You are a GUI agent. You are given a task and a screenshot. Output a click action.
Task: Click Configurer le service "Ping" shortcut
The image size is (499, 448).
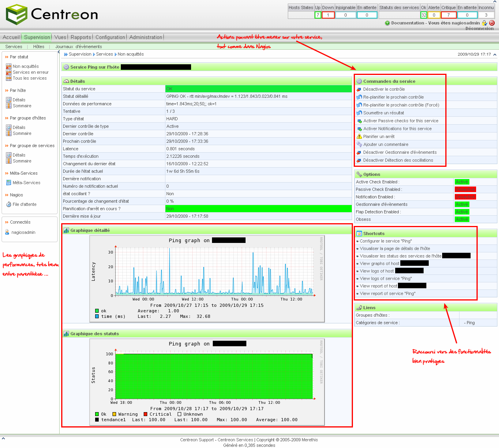[386, 241]
